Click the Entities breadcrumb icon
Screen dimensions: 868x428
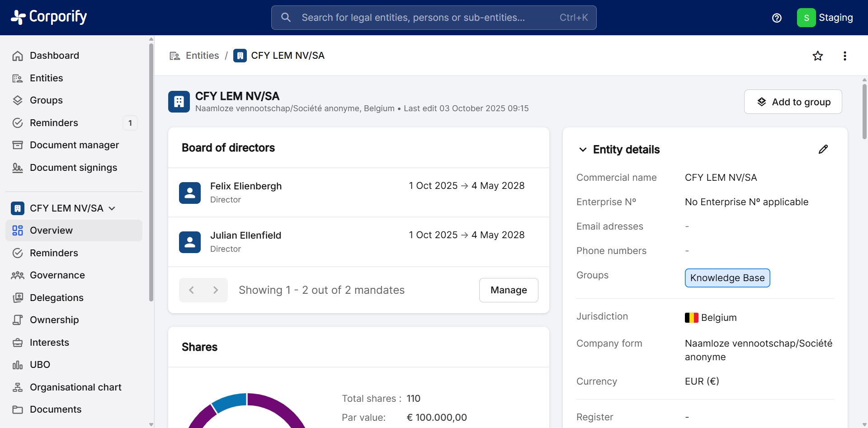[175, 56]
